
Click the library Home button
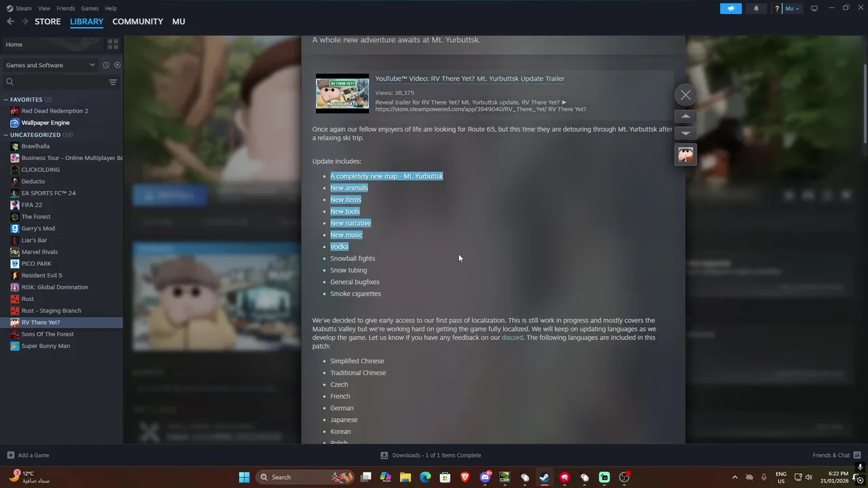click(x=52, y=45)
